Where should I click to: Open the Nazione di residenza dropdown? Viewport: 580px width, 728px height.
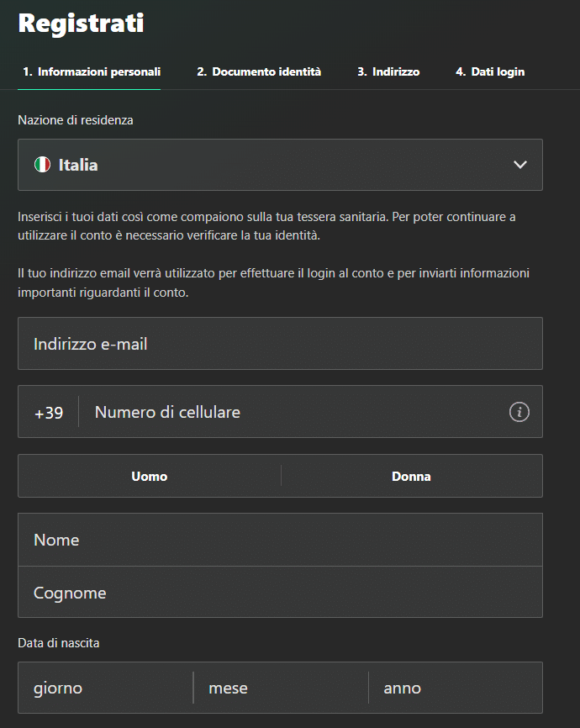pyautogui.click(x=280, y=165)
